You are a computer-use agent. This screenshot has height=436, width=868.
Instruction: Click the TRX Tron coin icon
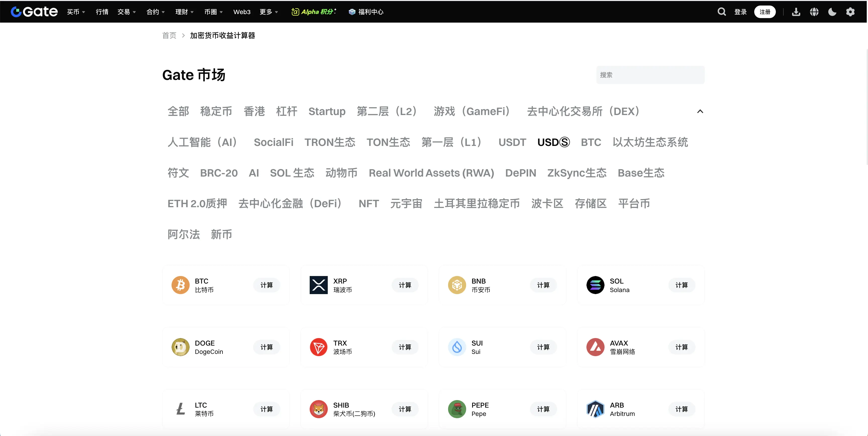(318, 347)
